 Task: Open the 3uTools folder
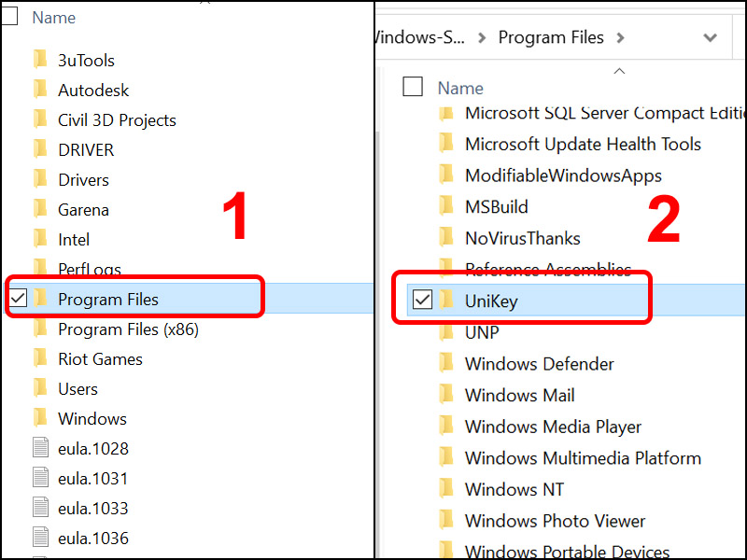[x=86, y=60]
